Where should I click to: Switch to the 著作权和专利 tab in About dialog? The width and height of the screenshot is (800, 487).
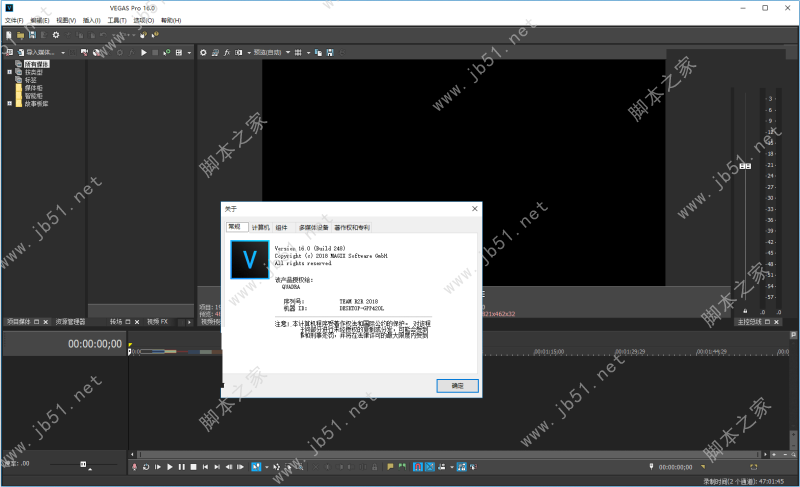(x=352, y=227)
